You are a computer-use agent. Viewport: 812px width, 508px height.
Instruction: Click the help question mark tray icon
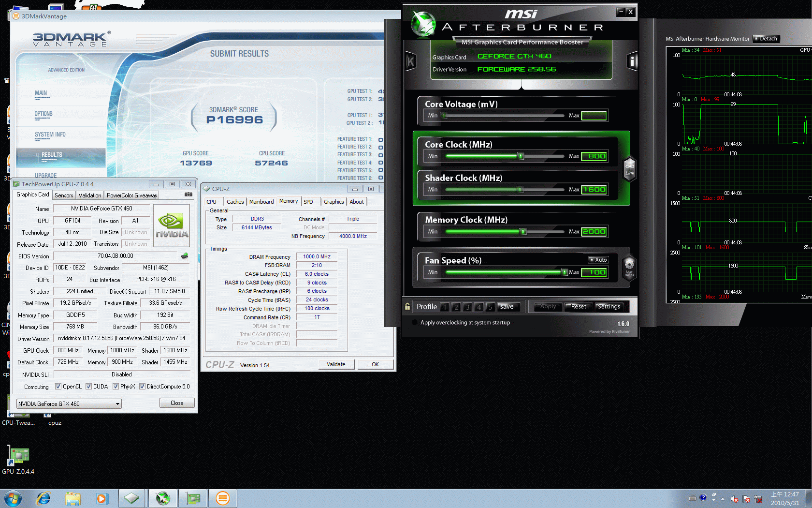703,498
